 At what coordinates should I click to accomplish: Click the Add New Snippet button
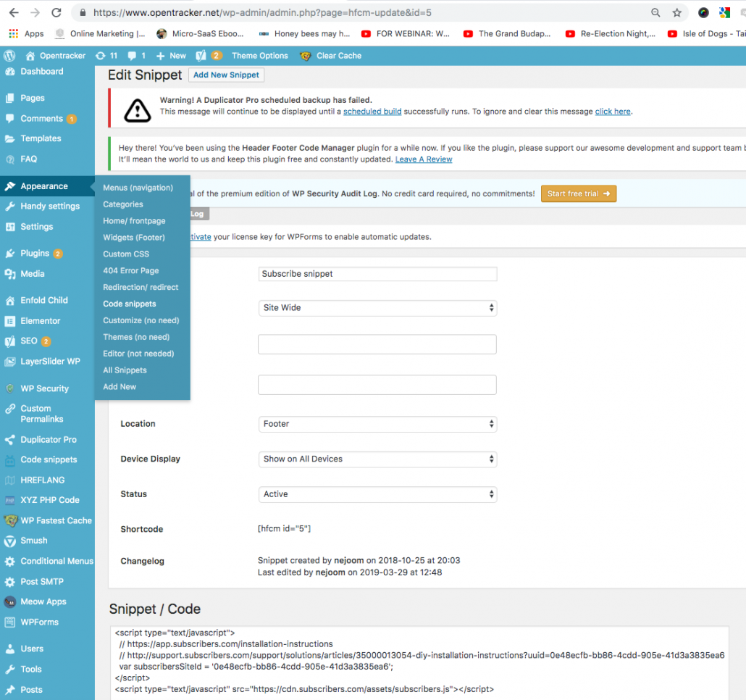click(227, 75)
